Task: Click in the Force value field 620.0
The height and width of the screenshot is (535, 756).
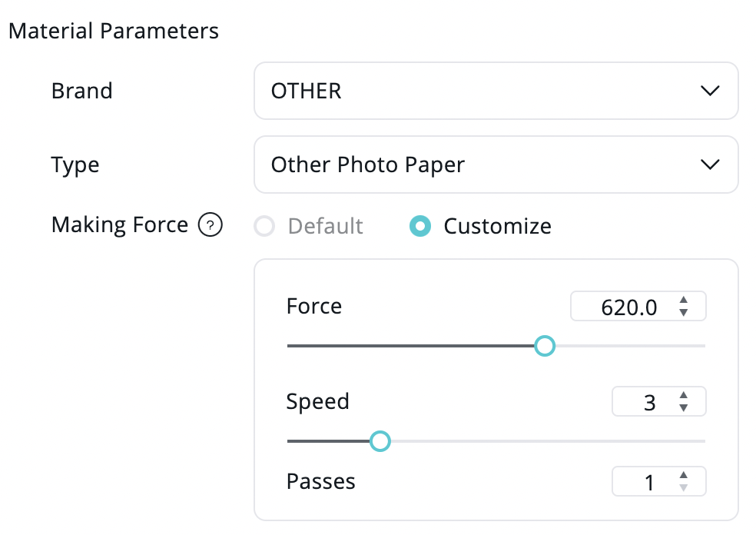Action: (626, 308)
